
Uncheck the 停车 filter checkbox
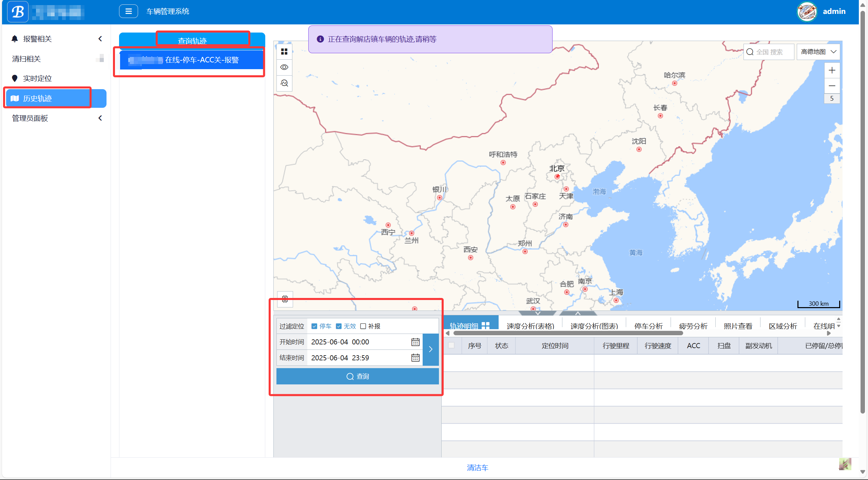(x=314, y=326)
